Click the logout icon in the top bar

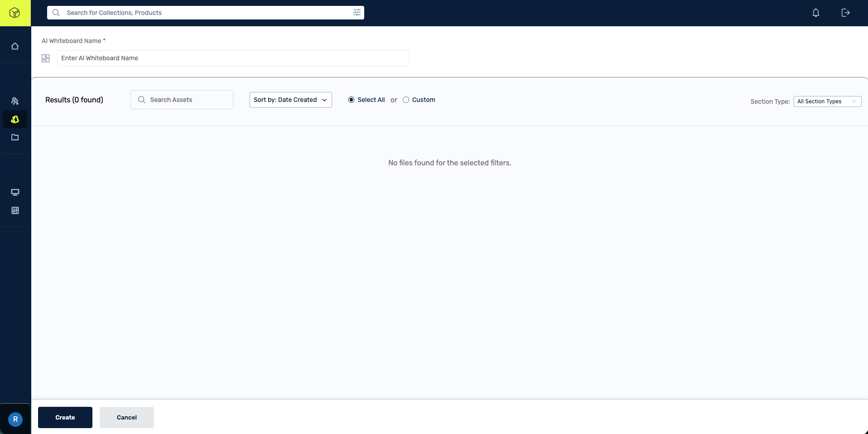[x=845, y=13]
